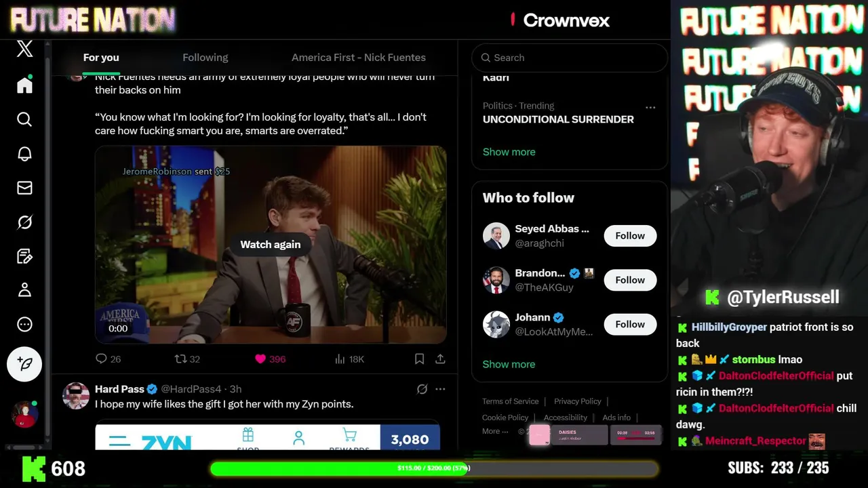Open more options for UNCONDITIONAL SURRENDER trend
This screenshot has width=868, height=488.
tap(650, 107)
